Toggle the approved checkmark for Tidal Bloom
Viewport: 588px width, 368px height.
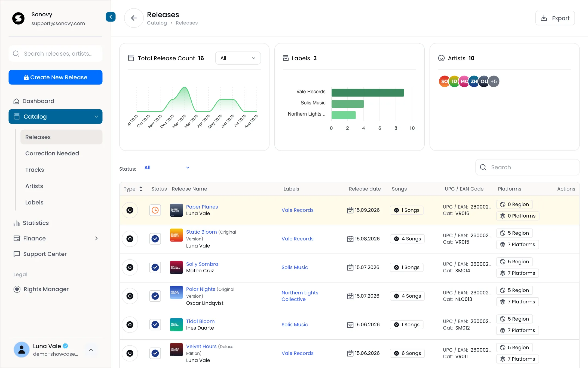coord(155,325)
